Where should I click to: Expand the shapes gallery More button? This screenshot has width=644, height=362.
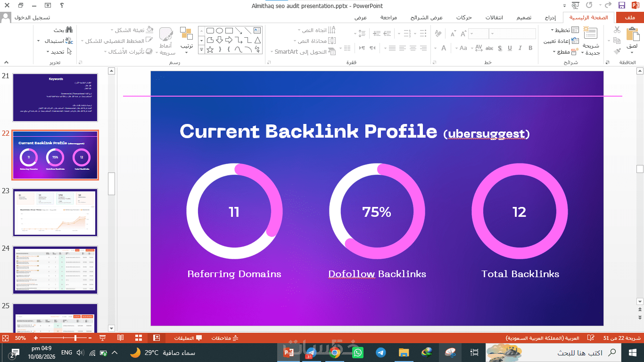(201, 49)
